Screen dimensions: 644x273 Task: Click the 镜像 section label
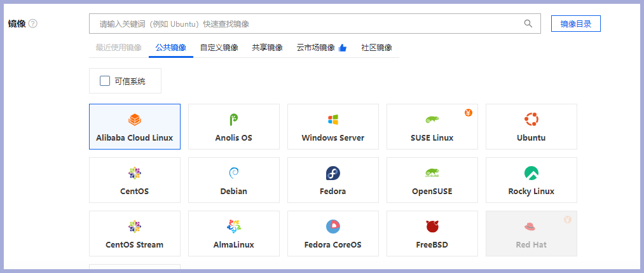point(17,24)
